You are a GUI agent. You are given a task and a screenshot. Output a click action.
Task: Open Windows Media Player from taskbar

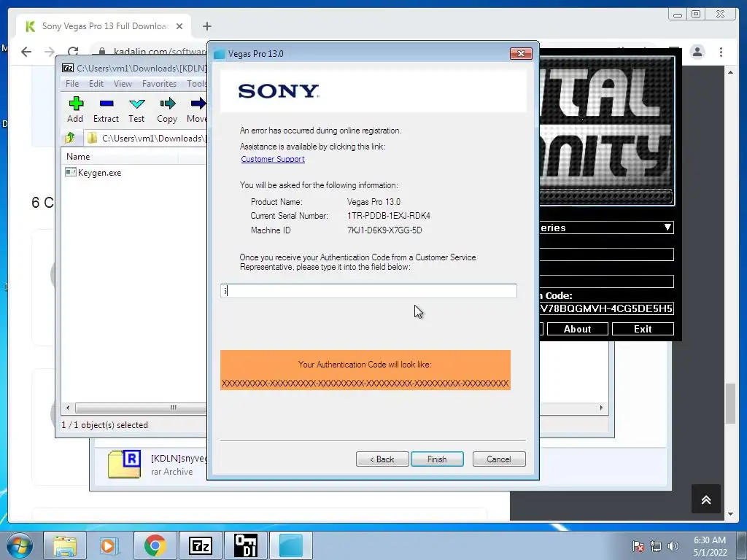point(108,545)
